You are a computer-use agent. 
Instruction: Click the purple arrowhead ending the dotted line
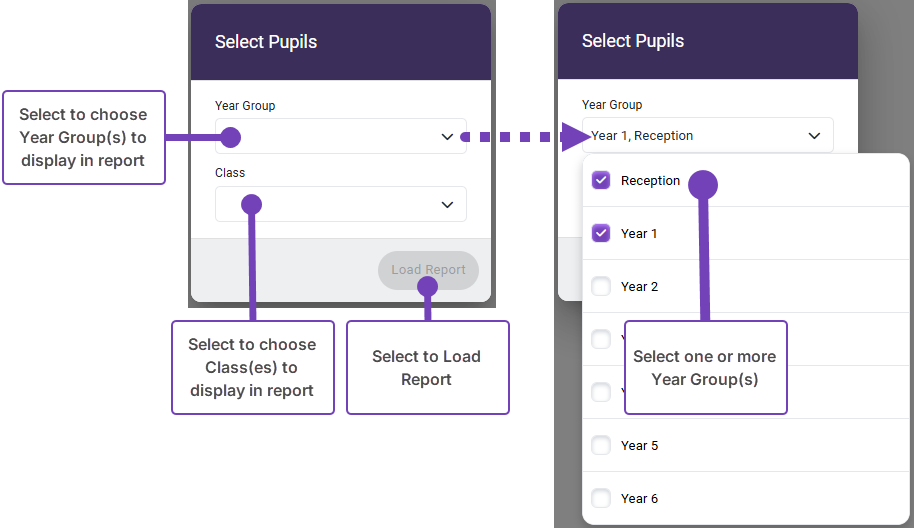(x=576, y=136)
